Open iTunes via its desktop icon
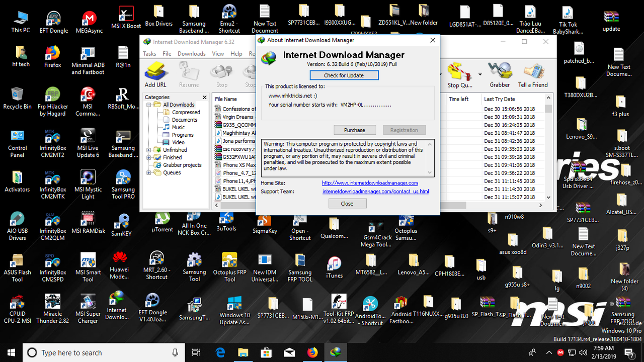The width and height of the screenshot is (644, 362). coord(335,264)
